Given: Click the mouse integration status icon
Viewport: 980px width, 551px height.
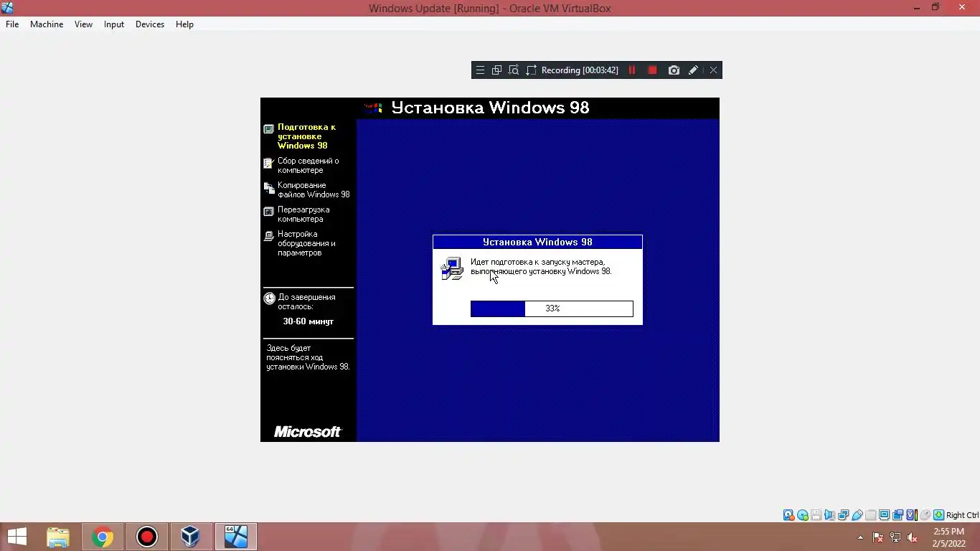Looking at the screenshot, I should tap(925, 515).
